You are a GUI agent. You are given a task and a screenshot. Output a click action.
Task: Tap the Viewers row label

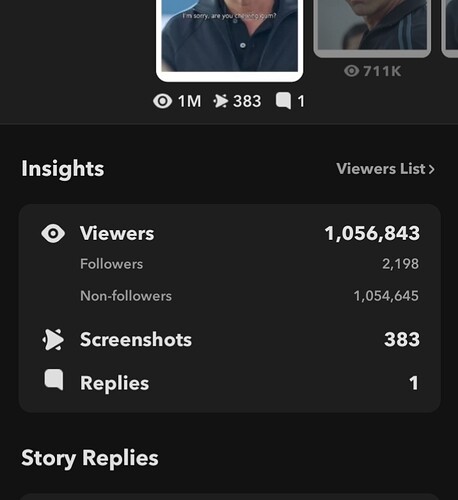[x=117, y=233]
